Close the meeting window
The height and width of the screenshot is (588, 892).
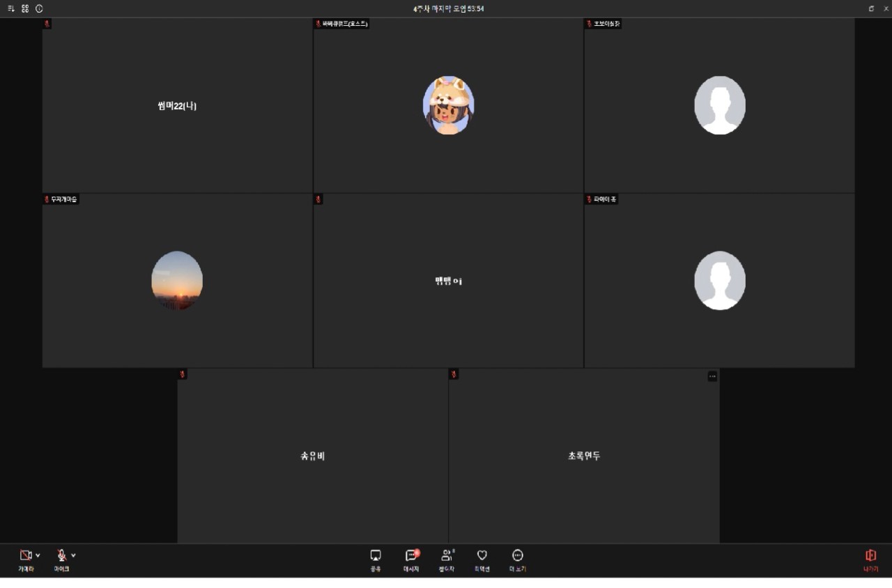click(x=886, y=8)
